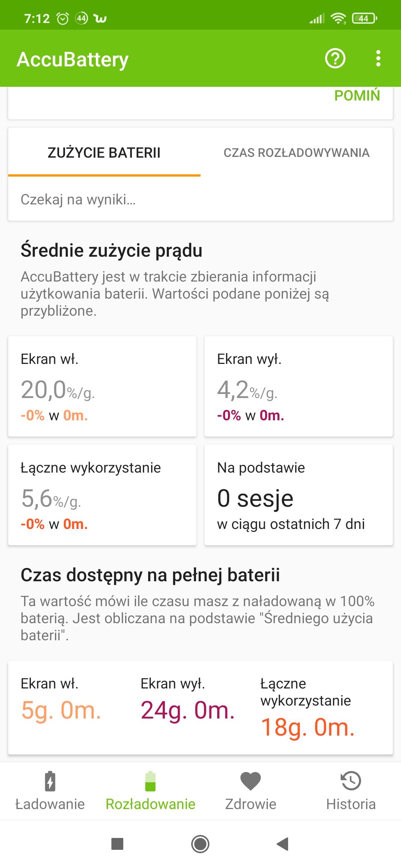Open the help question mark icon
401x868 pixels.
pos(335,59)
